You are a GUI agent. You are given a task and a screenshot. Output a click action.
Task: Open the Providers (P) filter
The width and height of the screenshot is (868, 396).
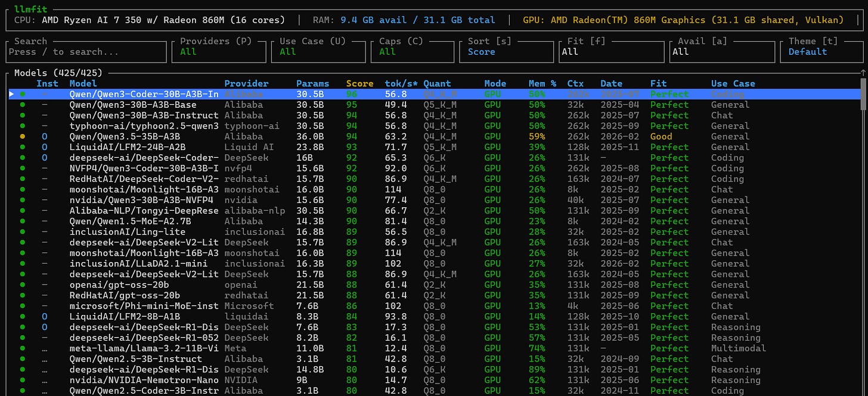(220, 52)
